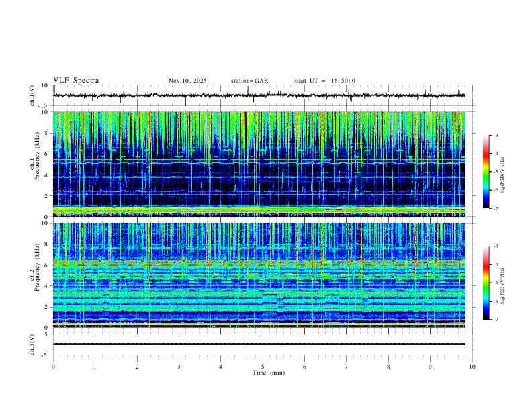
Task: Click the ch.1 voltage waveform trace
Action: [x=259, y=95]
